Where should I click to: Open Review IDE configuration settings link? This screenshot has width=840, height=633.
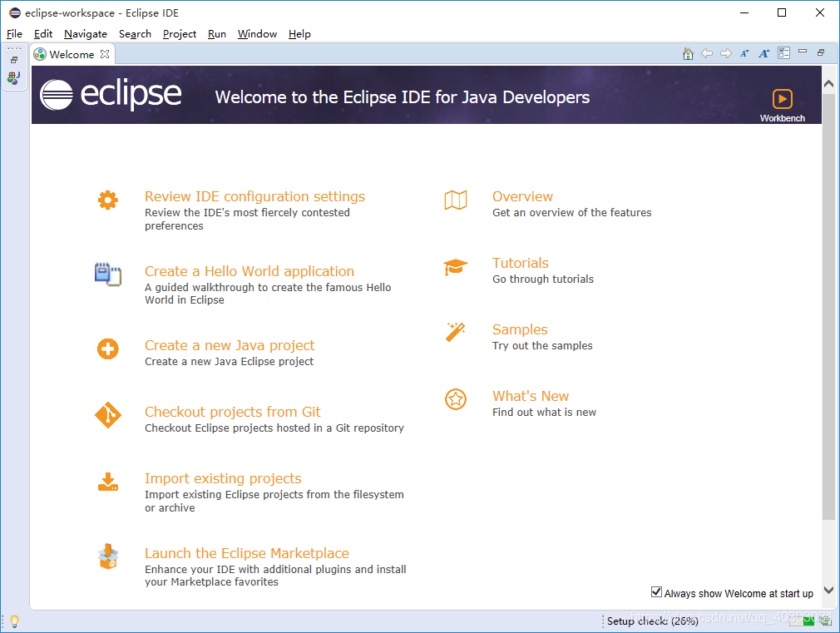pyautogui.click(x=254, y=196)
